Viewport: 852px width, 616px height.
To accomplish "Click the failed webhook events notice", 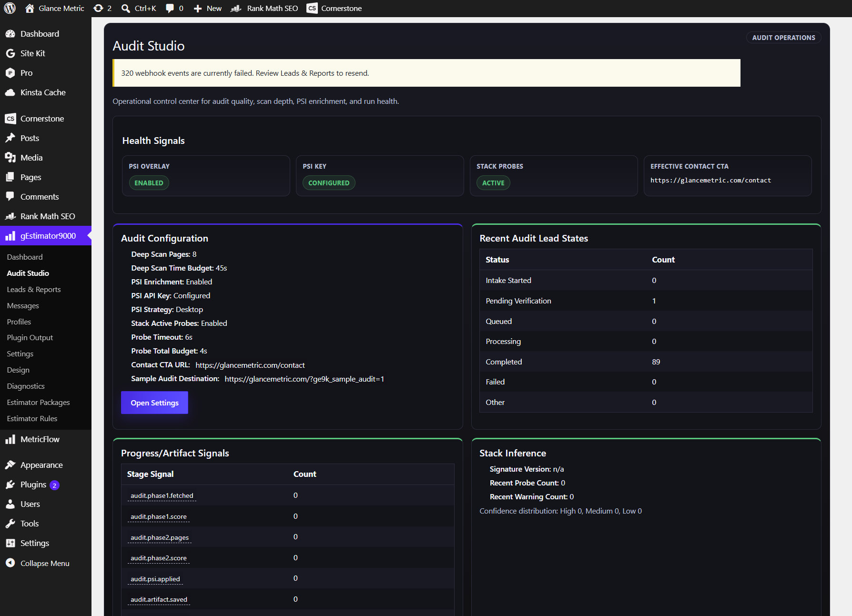I will point(426,73).
